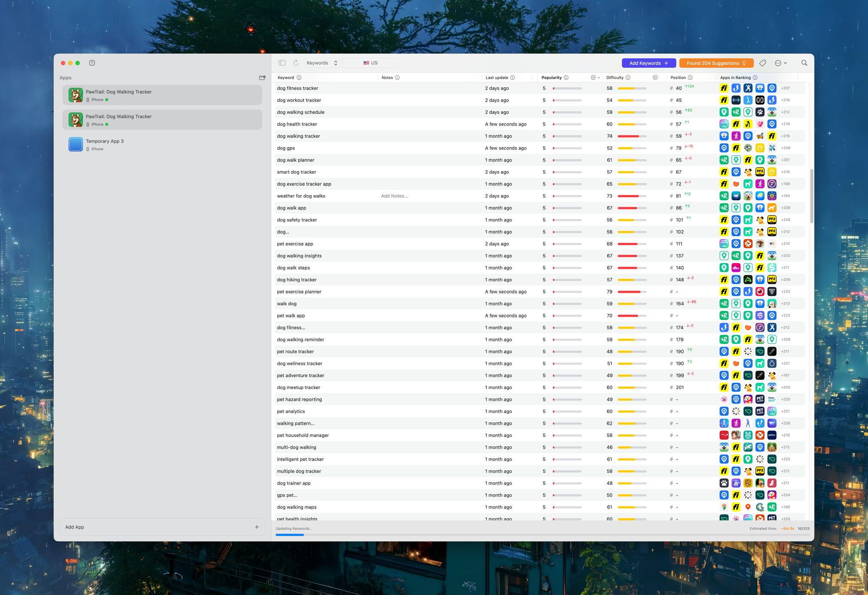Click the Add Keywords button

[648, 63]
